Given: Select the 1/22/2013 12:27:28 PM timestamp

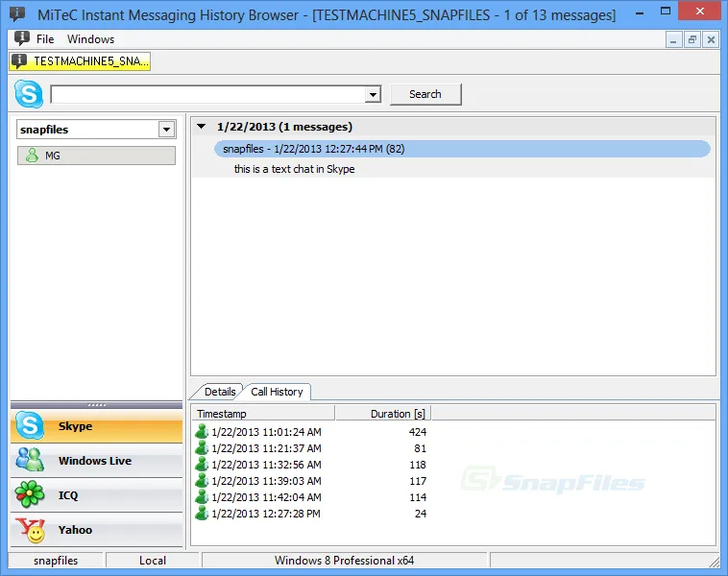Looking at the screenshot, I should pos(266,514).
